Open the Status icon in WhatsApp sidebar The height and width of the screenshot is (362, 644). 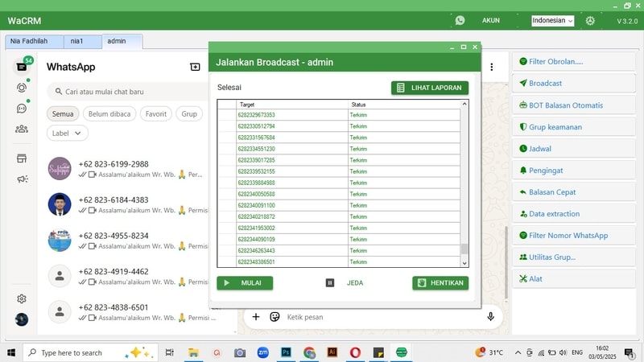point(22,88)
